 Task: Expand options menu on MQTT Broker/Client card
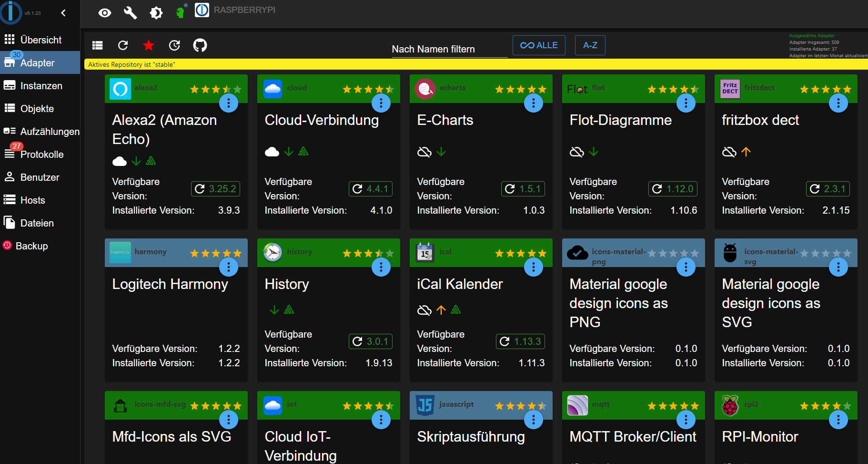(686, 420)
